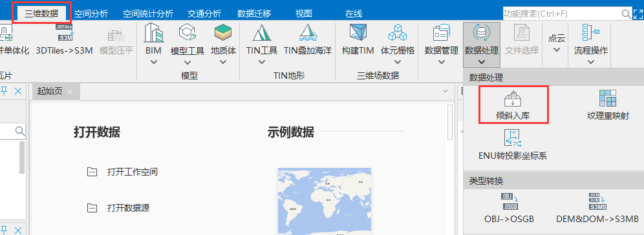The height and width of the screenshot is (235, 644).
Task: Open the 3DTiles->S3M conversion tool
Action: point(65,40)
